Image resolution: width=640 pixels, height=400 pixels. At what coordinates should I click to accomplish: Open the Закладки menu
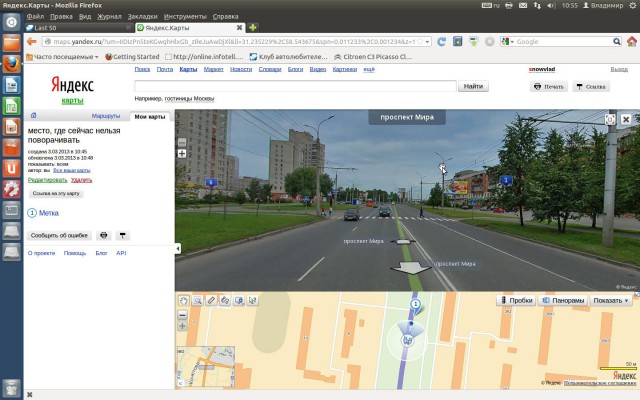click(x=142, y=17)
